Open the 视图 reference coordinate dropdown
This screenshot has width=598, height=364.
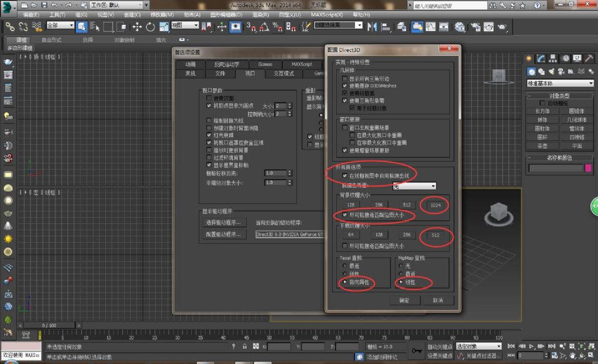[185, 25]
